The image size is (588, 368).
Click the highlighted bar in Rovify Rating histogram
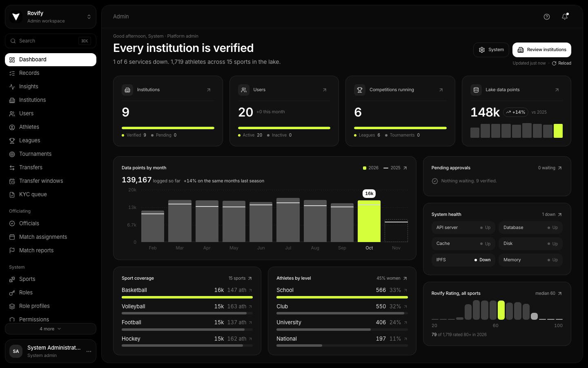(x=501, y=310)
